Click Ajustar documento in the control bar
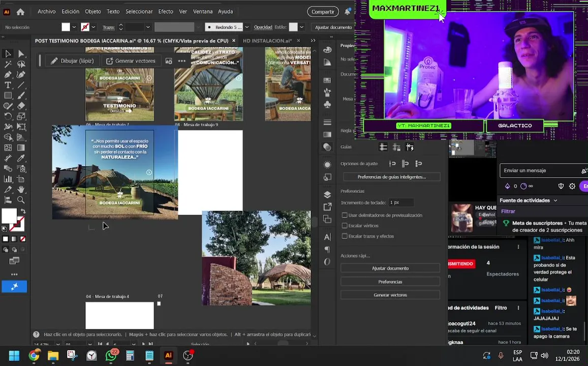The height and width of the screenshot is (366, 588). click(x=333, y=27)
